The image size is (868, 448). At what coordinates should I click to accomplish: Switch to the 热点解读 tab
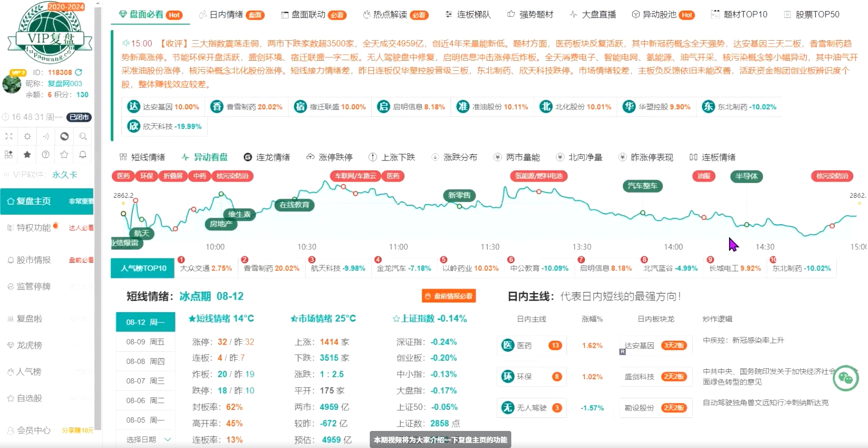[x=395, y=15]
